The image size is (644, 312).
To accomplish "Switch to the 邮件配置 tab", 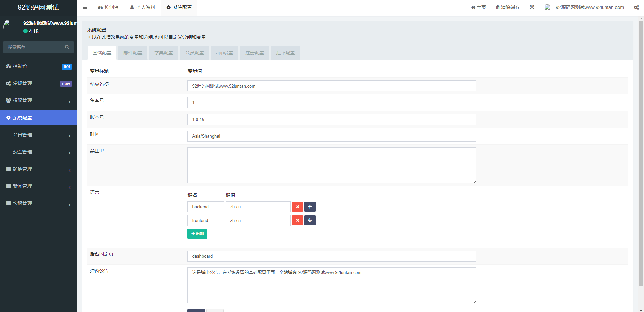I will click(x=132, y=53).
